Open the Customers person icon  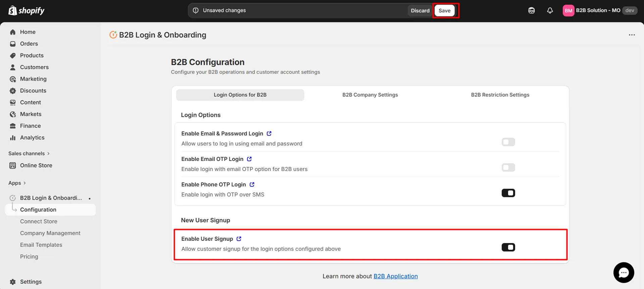(13, 67)
